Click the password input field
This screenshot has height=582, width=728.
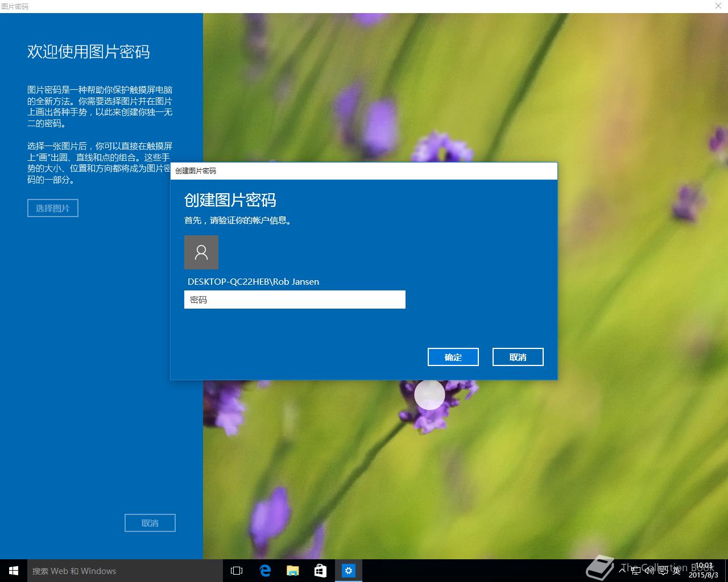[x=295, y=300]
